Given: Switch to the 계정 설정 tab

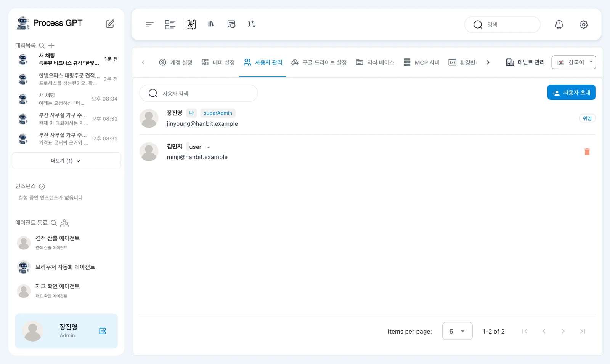Looking at the screenshot, I should click(x=176, y=62).
